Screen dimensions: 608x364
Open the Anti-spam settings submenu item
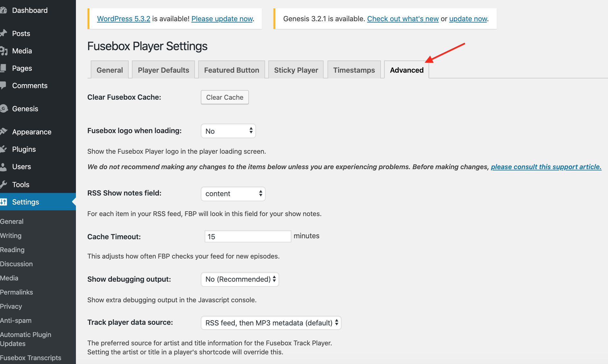[x=16, y=320]
